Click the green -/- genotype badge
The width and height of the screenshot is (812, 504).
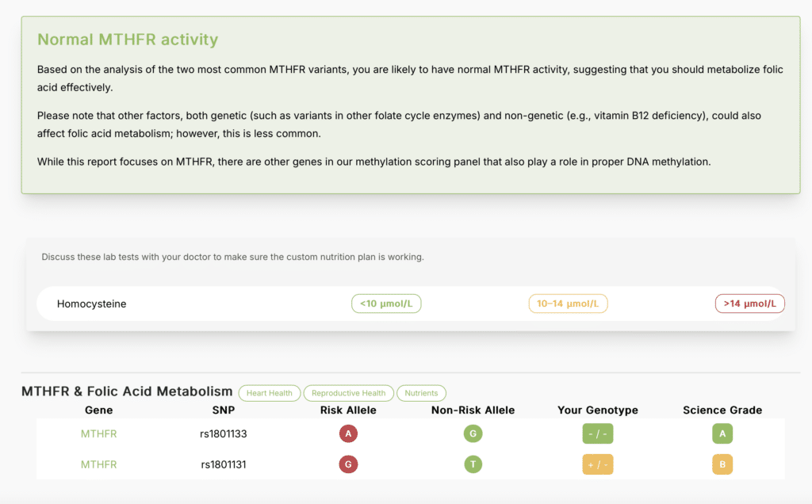tap(598, 433)
